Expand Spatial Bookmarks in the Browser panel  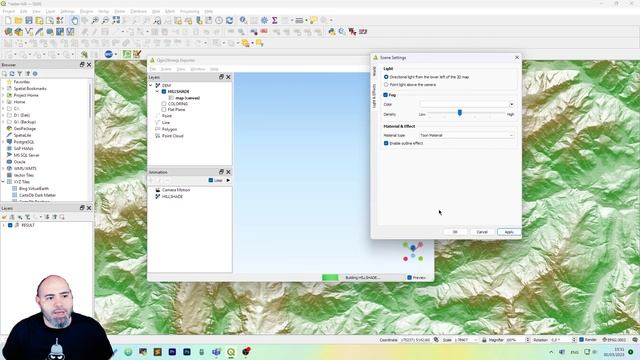coord(3,89)
